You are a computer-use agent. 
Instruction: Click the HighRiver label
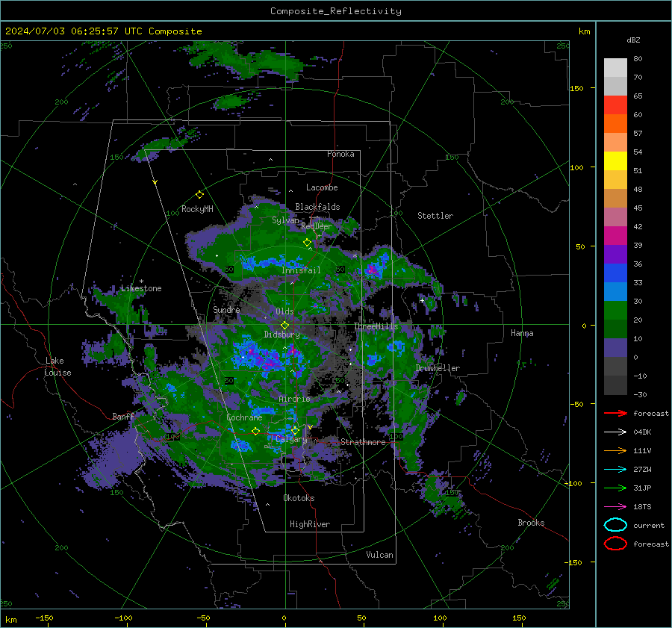point(310,524)
